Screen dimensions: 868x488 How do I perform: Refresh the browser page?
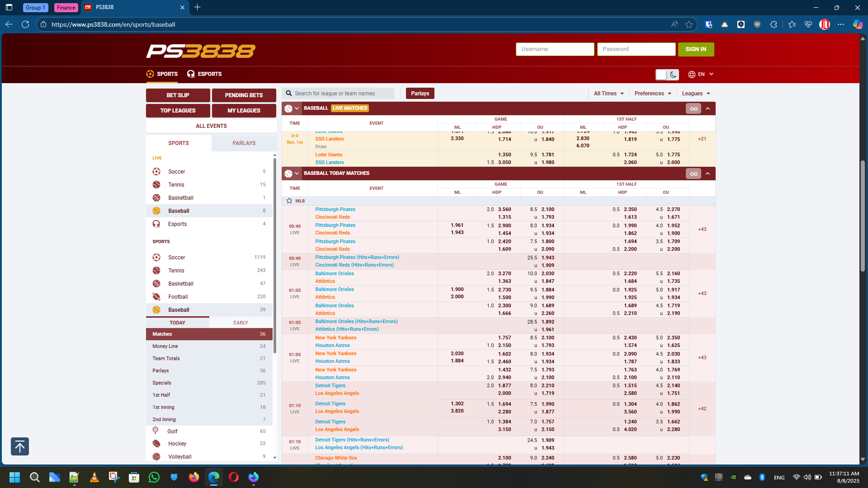pyautogui.click(x=25, y=24)
